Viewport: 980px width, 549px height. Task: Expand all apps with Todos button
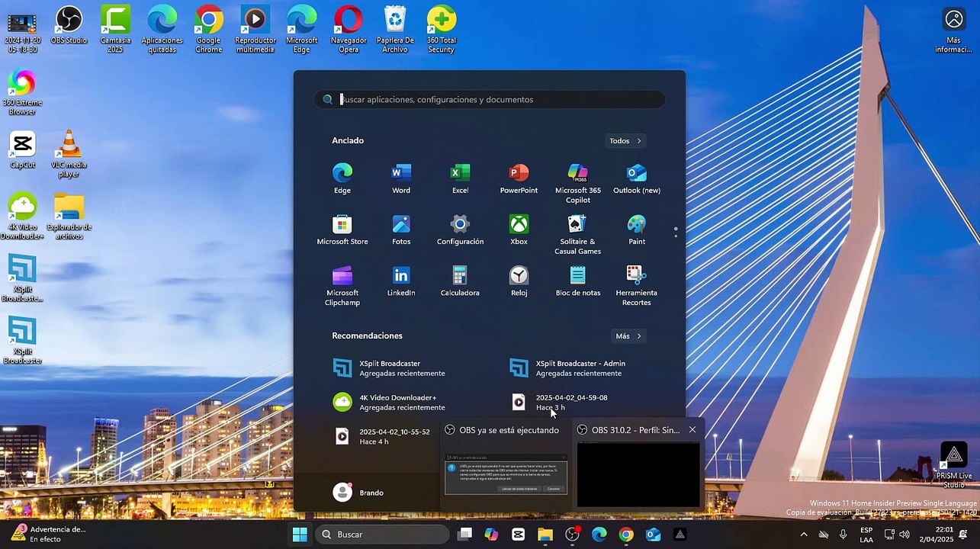[x=625, y=140]
